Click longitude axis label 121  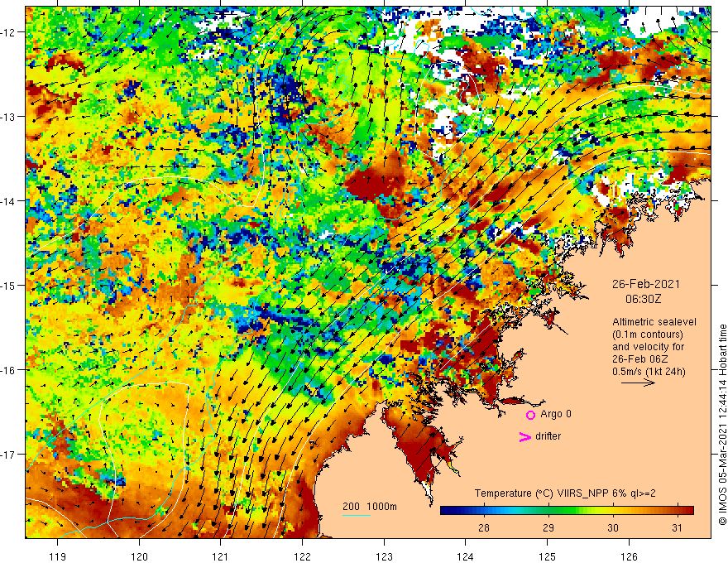[x=221, y=556]
